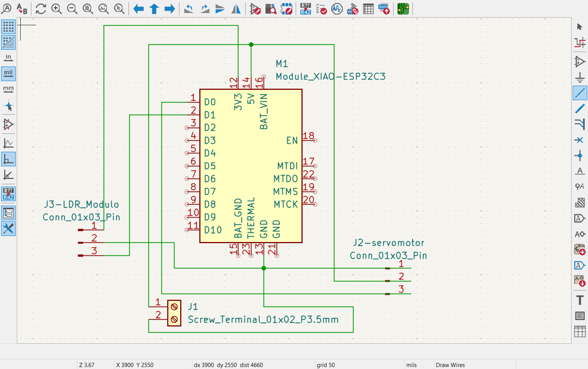
Task: Generate the bill of materials
Action: tap(384, 9)
